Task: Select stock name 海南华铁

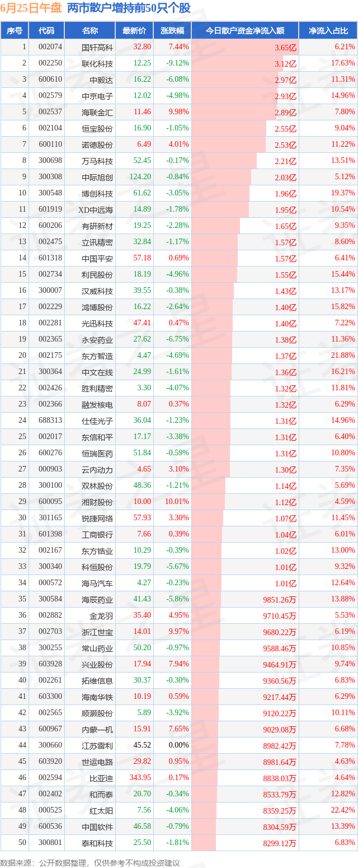Action: pos(97,697)
